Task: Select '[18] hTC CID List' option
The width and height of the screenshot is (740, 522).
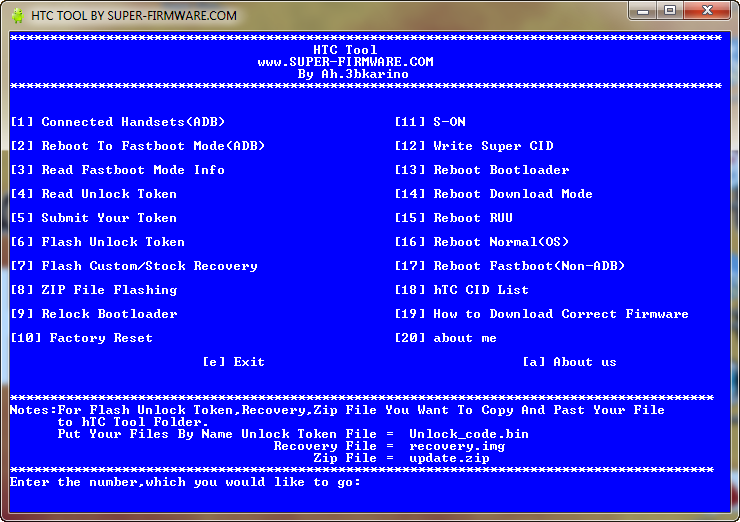Action: (x=462, y=290)
